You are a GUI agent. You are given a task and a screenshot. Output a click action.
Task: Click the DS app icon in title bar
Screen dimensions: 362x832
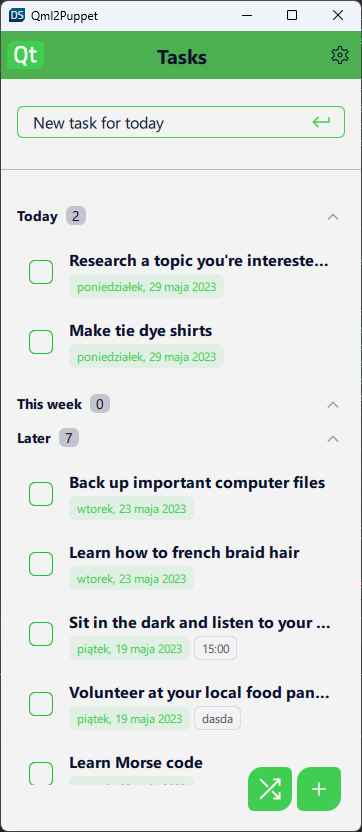pyautogui.click(x=17, y=15)
